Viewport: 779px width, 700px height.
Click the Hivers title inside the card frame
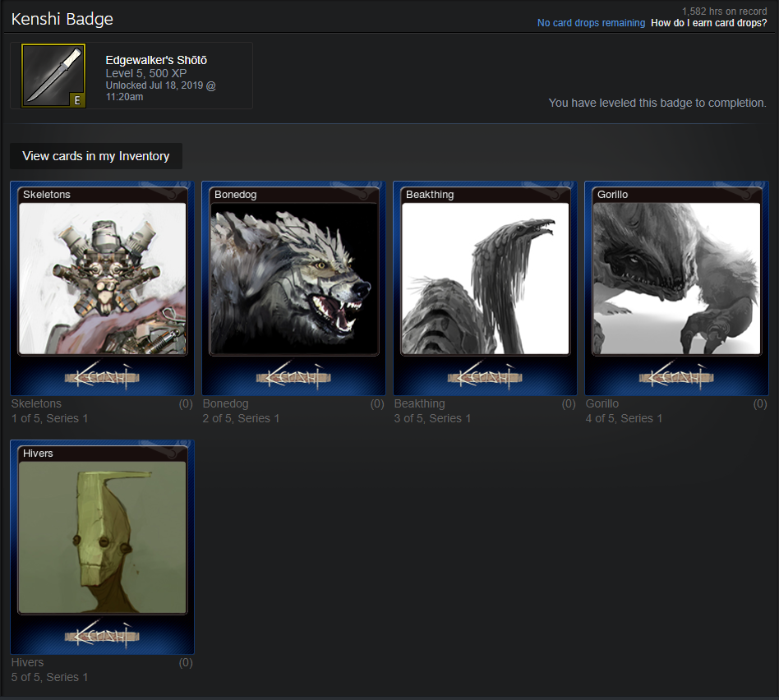(x=38, y=453)
